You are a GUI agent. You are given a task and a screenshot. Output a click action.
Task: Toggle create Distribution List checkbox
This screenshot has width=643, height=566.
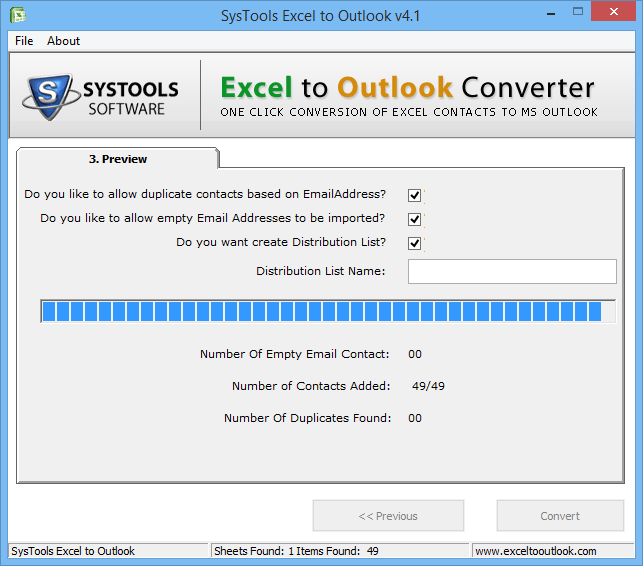pos(414,243)
